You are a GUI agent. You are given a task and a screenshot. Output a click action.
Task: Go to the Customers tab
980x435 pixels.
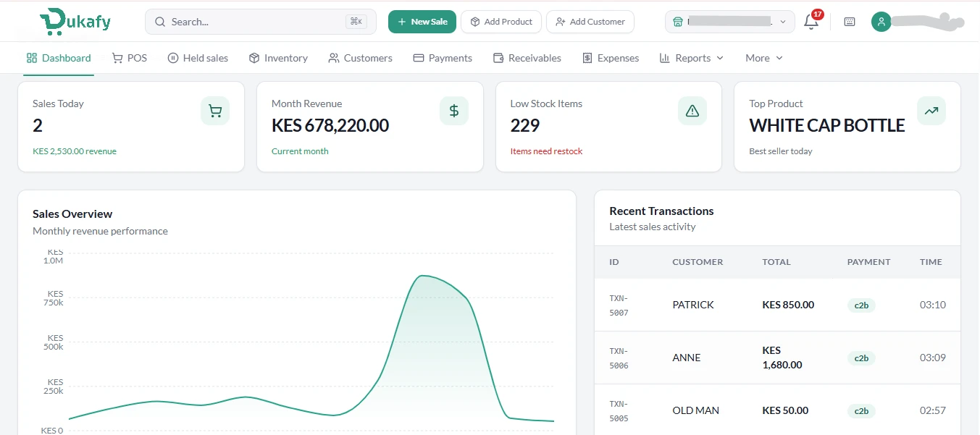pos(360,58)
